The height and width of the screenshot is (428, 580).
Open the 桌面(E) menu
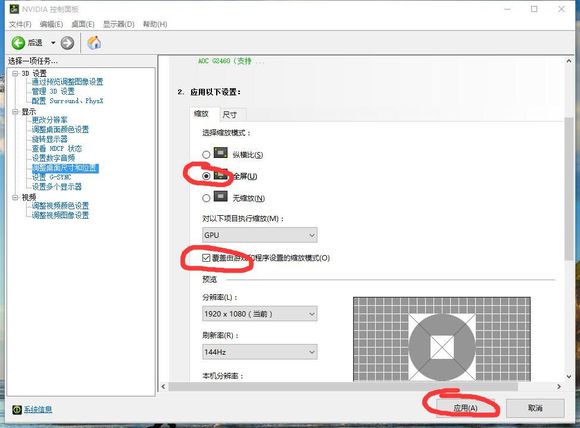tap(83, 24)
